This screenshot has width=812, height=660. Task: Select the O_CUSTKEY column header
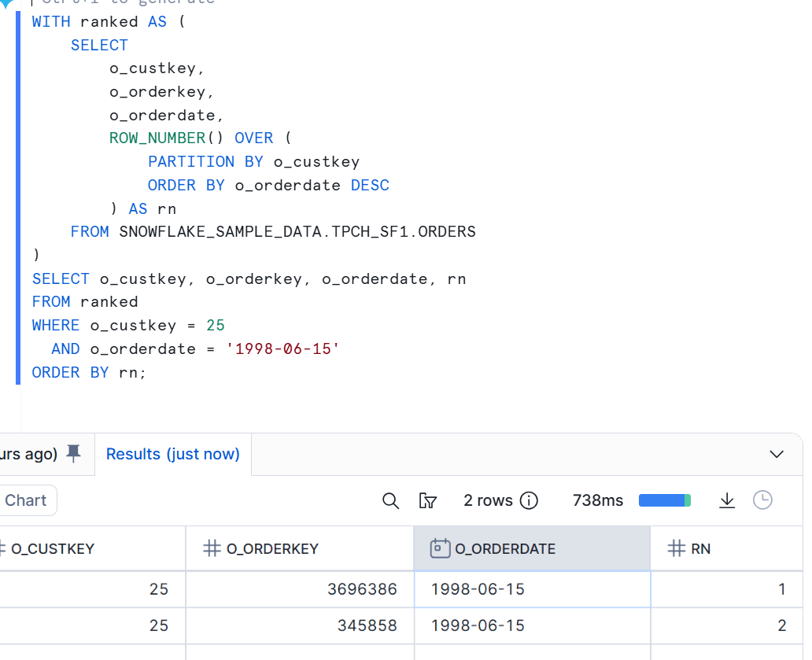52,549
